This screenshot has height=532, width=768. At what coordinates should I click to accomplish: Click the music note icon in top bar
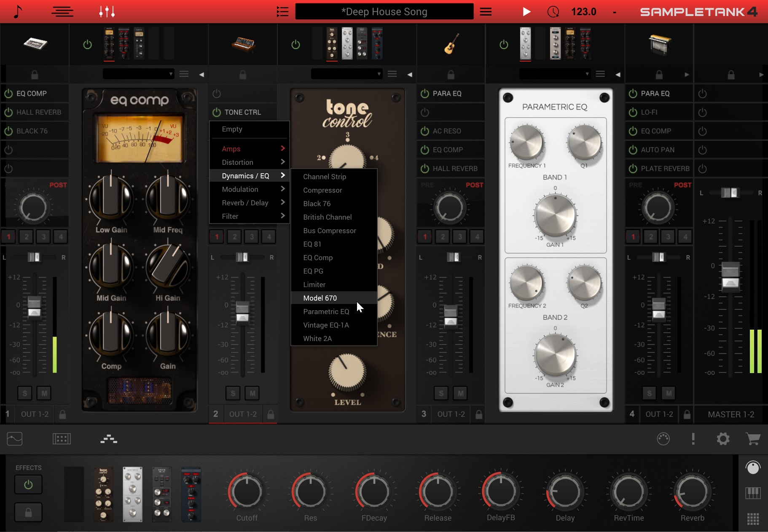coord(17,11)
